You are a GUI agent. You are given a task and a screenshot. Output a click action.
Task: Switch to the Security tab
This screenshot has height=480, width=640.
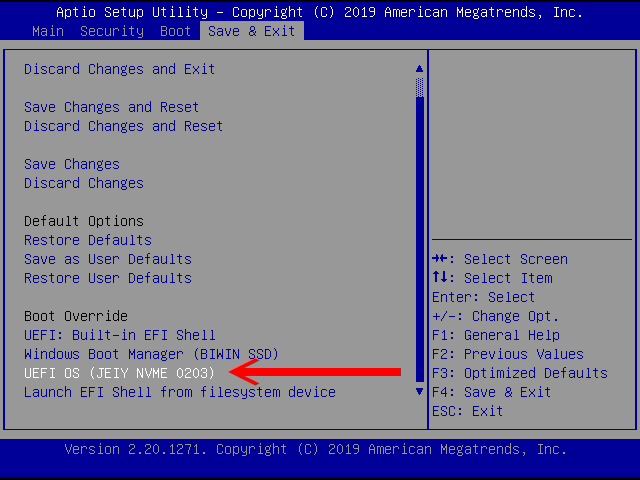[x=112, y=31]
